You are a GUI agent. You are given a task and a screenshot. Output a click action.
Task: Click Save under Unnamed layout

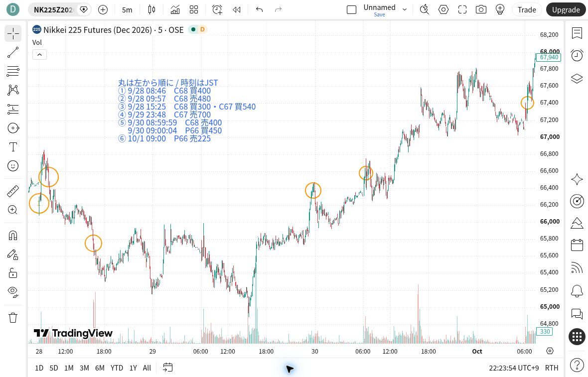[380, 14]
